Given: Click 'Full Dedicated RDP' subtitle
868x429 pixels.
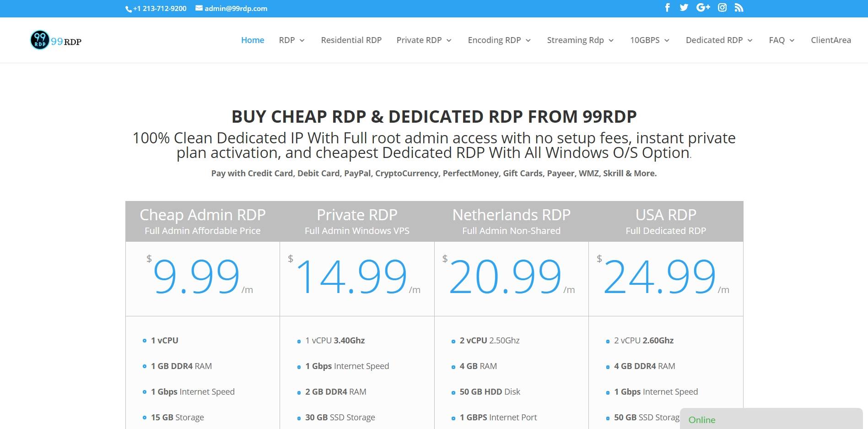Looking at the screenshot, I should 666,231.
